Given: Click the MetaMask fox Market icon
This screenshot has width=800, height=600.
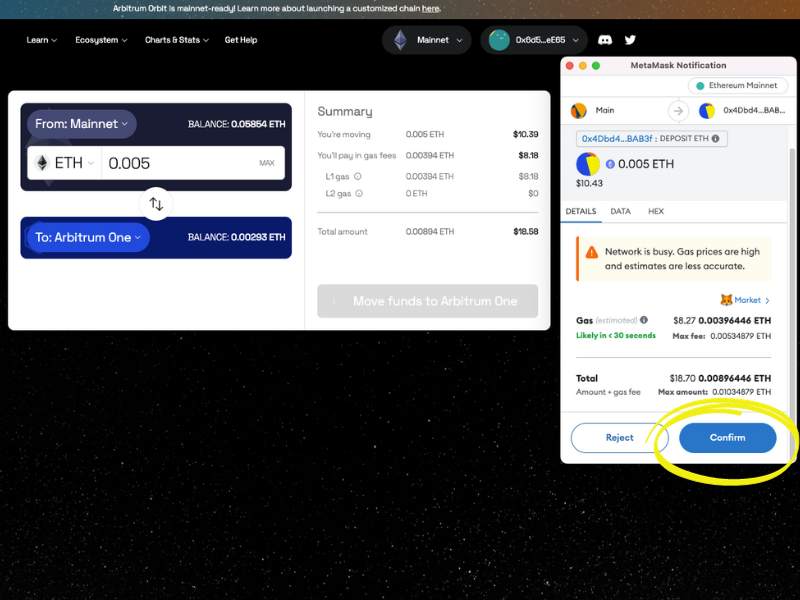Looking at the screenshot, I should [726, 299].
